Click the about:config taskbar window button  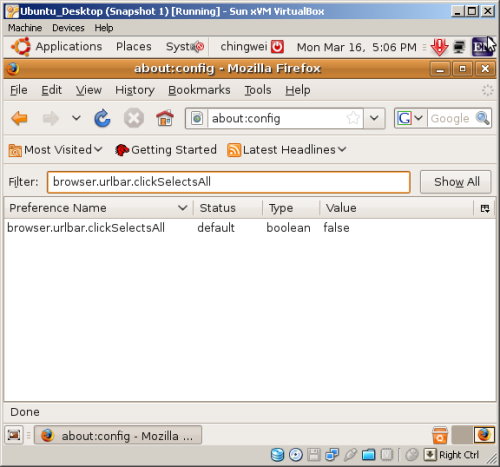pos(118,435)
